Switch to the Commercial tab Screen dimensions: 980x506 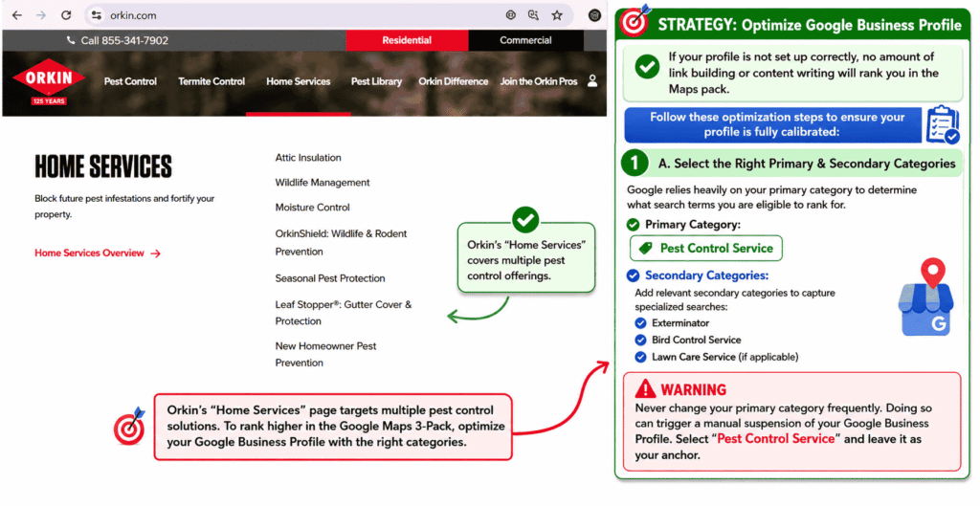click(x=525, y=40)
